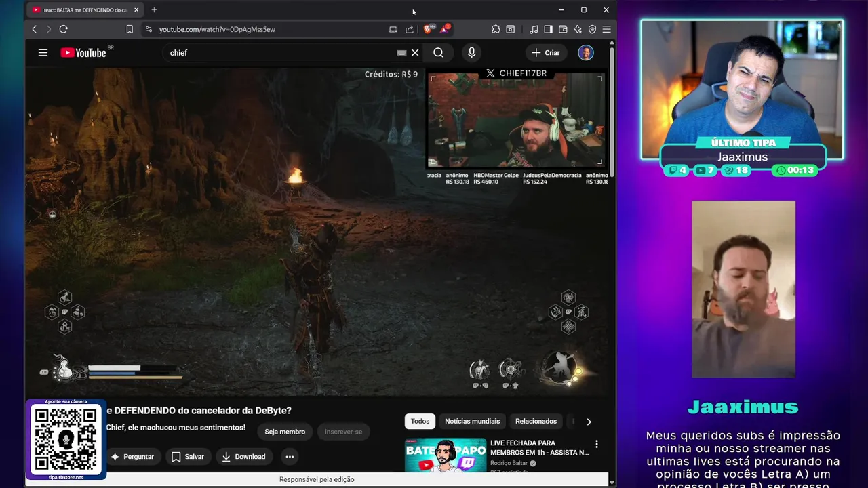Open the YouTube account avatar menu
This screenshot has width=868, height=488.
[586, 53]
